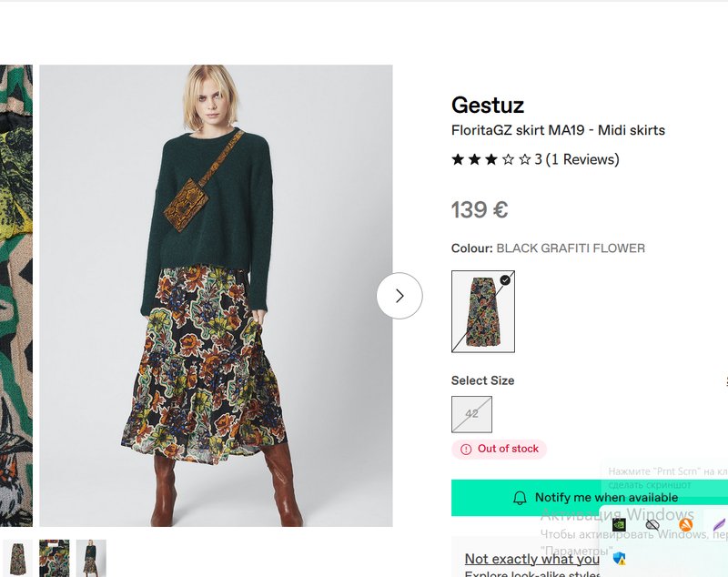Screen dimensions: 728x577
Task: Select the model full-look thumbnail
Action: coord(91,557)
